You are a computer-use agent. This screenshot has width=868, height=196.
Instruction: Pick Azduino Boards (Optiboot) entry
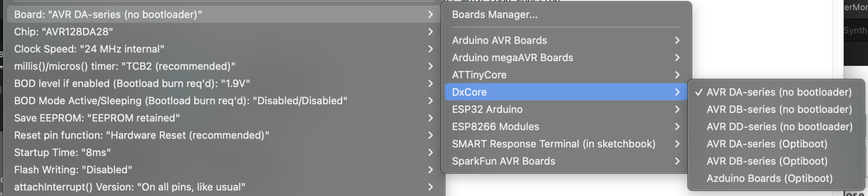769,178
